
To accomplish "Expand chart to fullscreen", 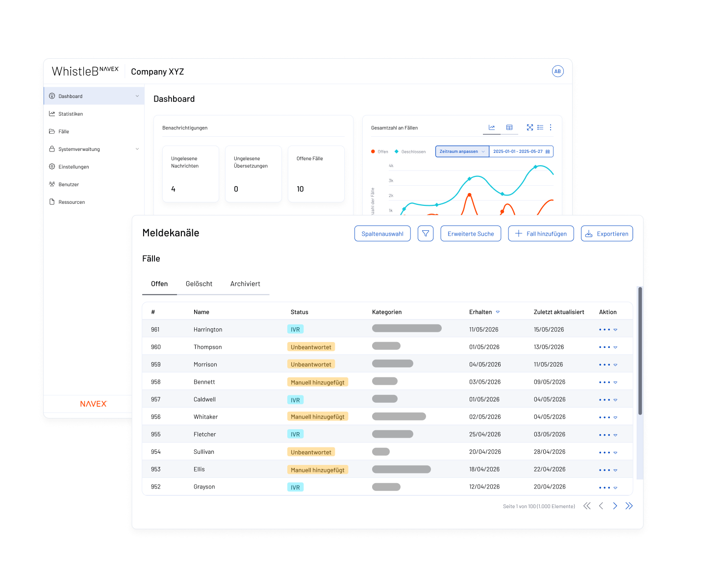I will (530, 127).
